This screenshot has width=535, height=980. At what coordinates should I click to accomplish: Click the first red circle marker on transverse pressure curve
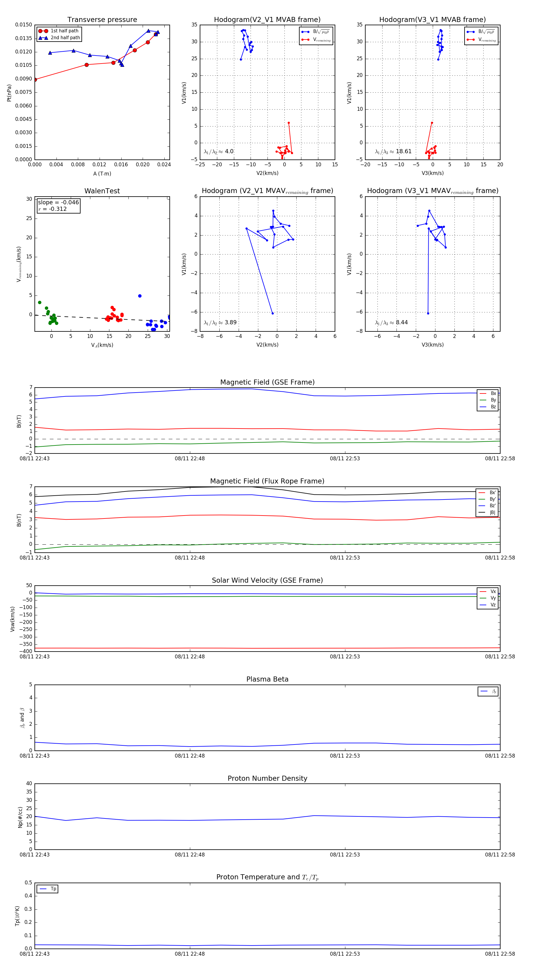pyautogui.click(x=35, y=80)
